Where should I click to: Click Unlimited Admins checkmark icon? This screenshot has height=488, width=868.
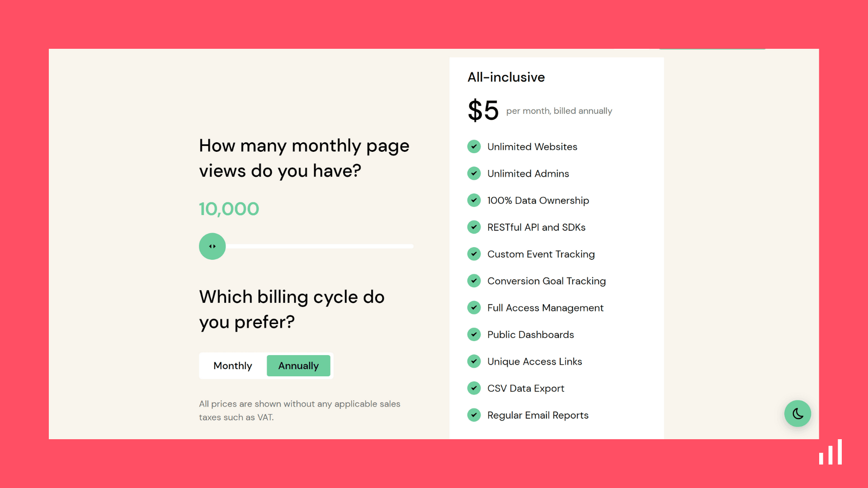474,174
